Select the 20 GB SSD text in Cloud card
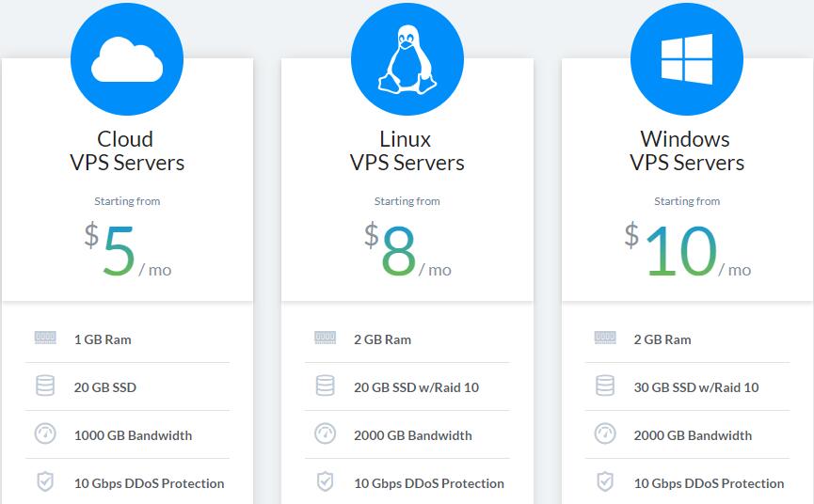The height and width of the screenshot is (504, 814). point(105,387)
